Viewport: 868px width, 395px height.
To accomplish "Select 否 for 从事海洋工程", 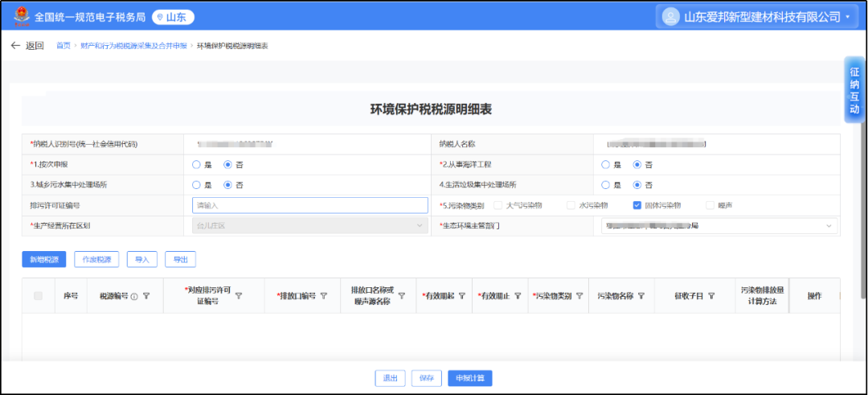I will point(637,165).
